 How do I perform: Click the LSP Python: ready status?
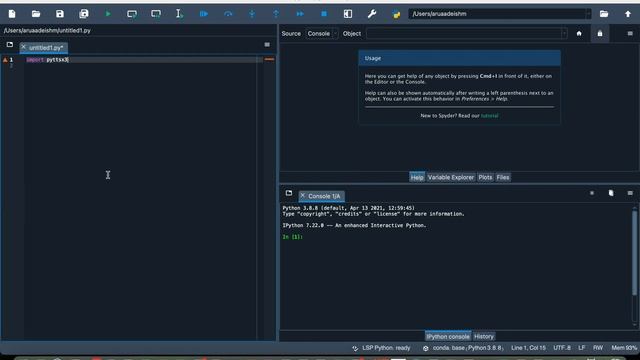381,348
